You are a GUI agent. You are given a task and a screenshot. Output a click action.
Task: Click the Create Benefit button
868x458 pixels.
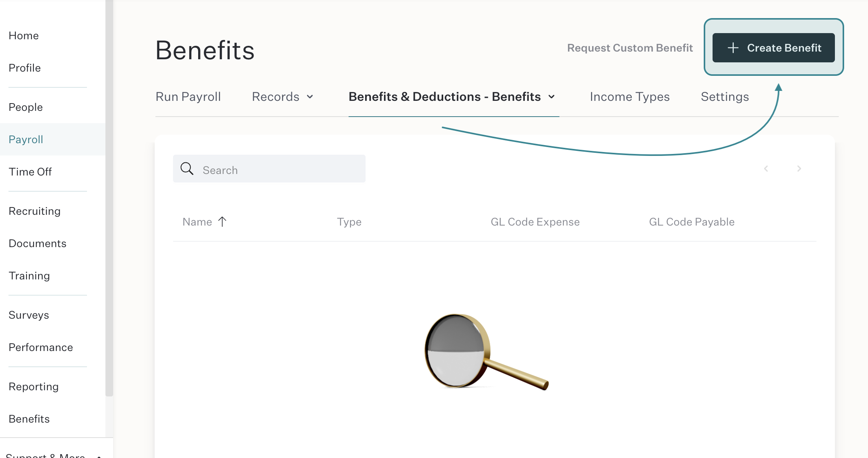(773, 48)
